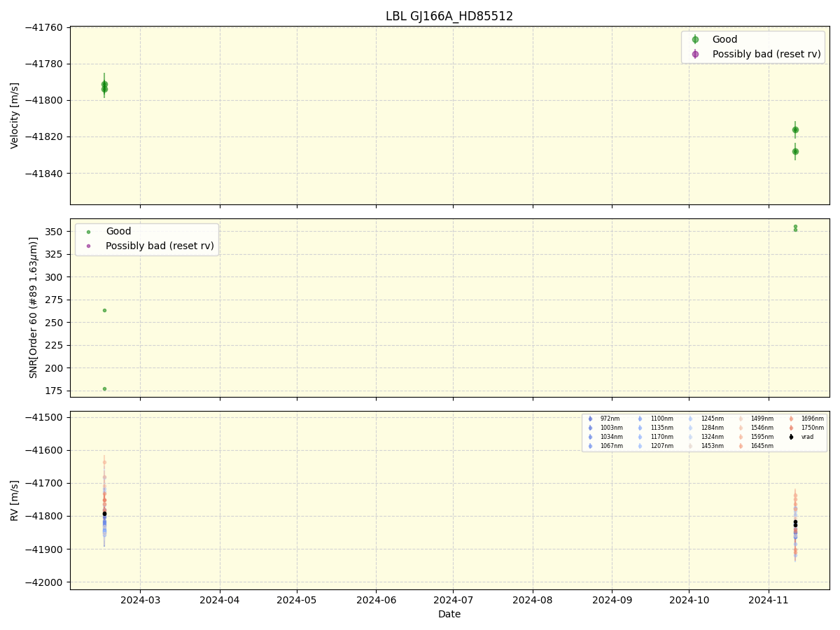The image size is (840, 630).
Task: Click the −41600 RV tick label
Action: point(43,450)
